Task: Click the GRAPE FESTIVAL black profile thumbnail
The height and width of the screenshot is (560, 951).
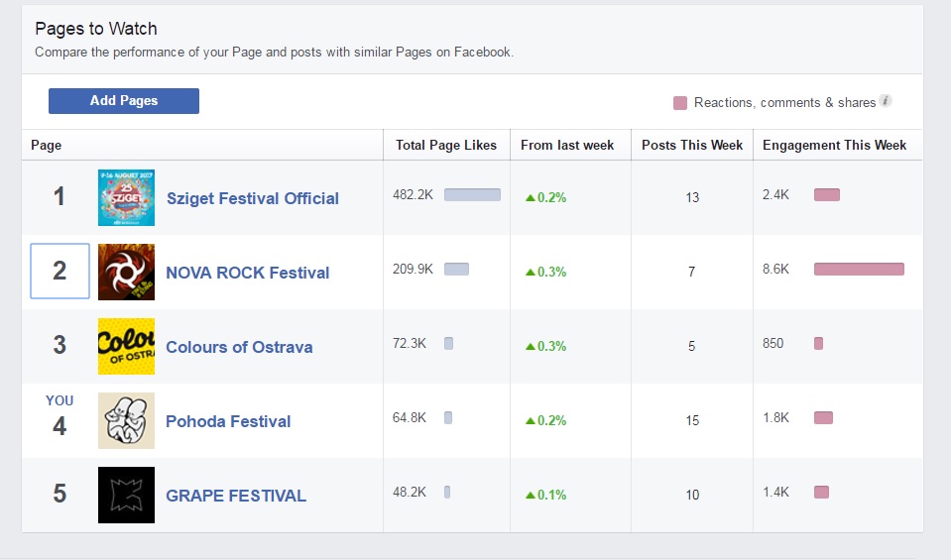Action: (126, 495)
